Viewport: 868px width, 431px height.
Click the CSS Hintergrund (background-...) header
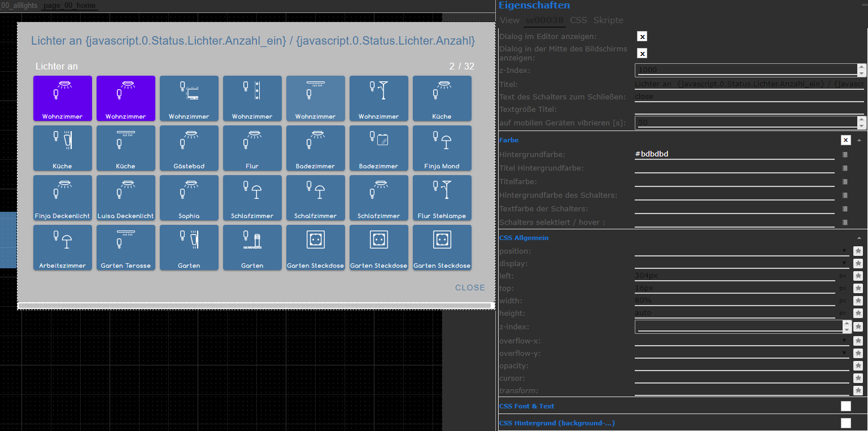coord(557,423)
